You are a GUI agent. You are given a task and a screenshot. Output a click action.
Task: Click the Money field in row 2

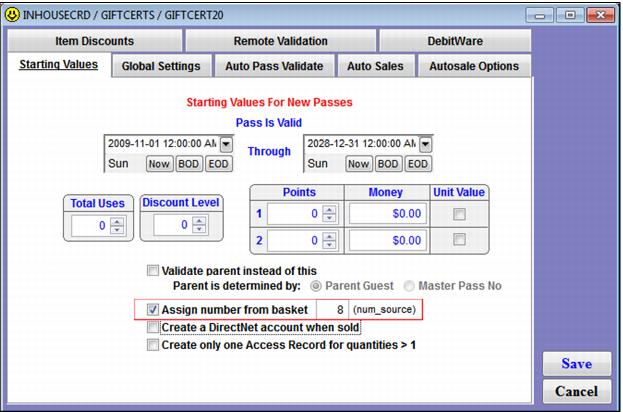388,240
